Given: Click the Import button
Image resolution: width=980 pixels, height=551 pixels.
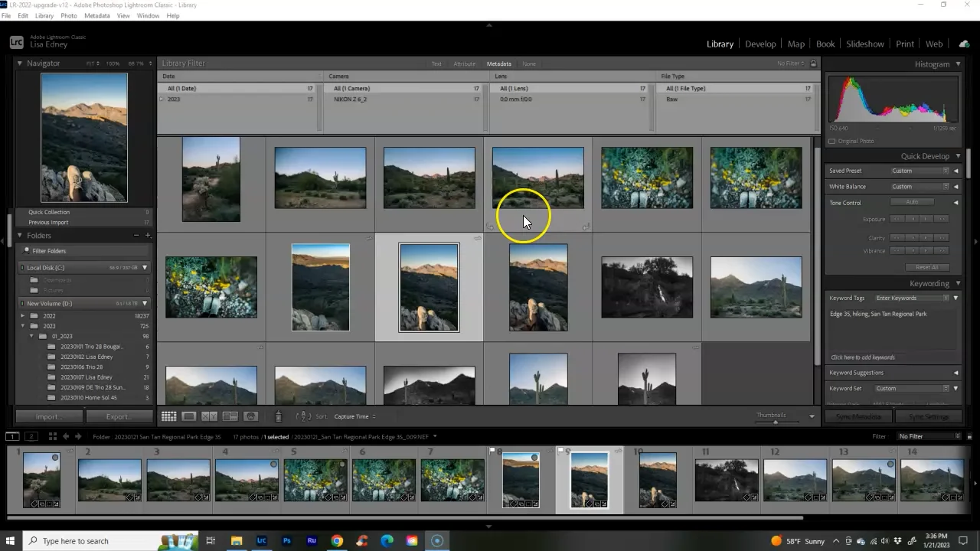Looking at the screenshot, I should [x=49, y=416].
